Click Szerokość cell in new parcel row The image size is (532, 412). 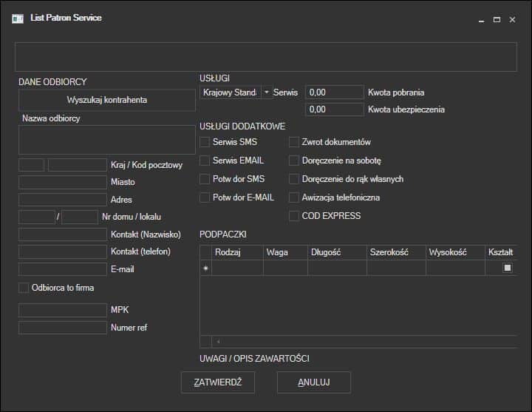coord(396,268)
